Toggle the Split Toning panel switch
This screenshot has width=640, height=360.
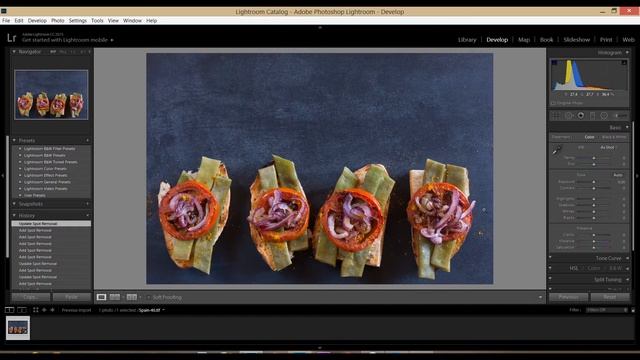click(x=550, y=279)
